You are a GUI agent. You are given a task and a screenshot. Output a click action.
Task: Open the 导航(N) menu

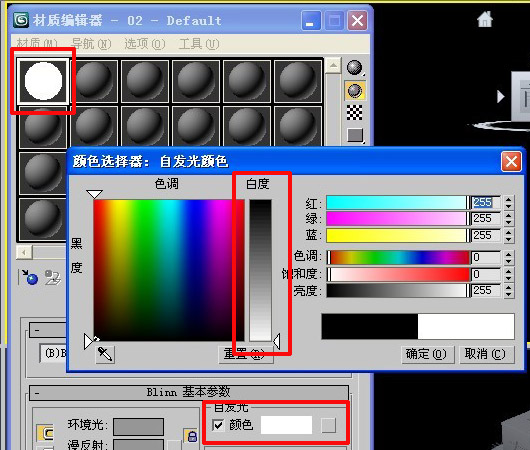click(x=91, y=44)
